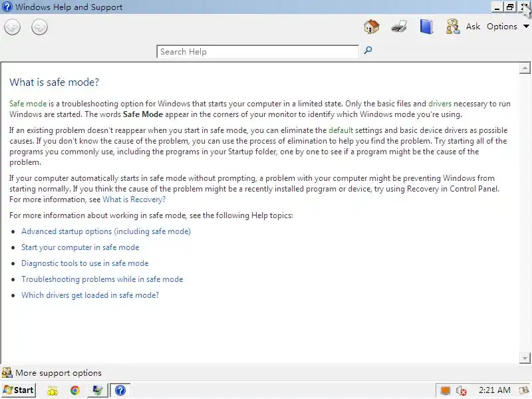Open More support options link

tap(59, 373)
